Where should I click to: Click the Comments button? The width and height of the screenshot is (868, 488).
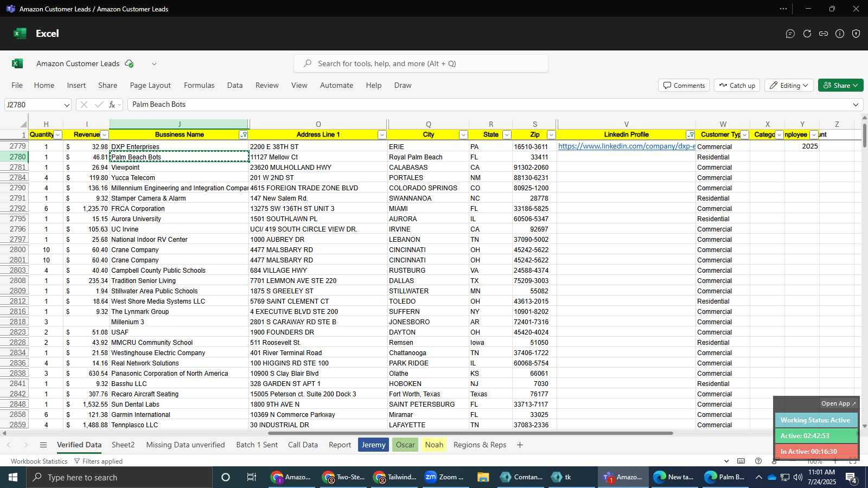tap(684, 86)
